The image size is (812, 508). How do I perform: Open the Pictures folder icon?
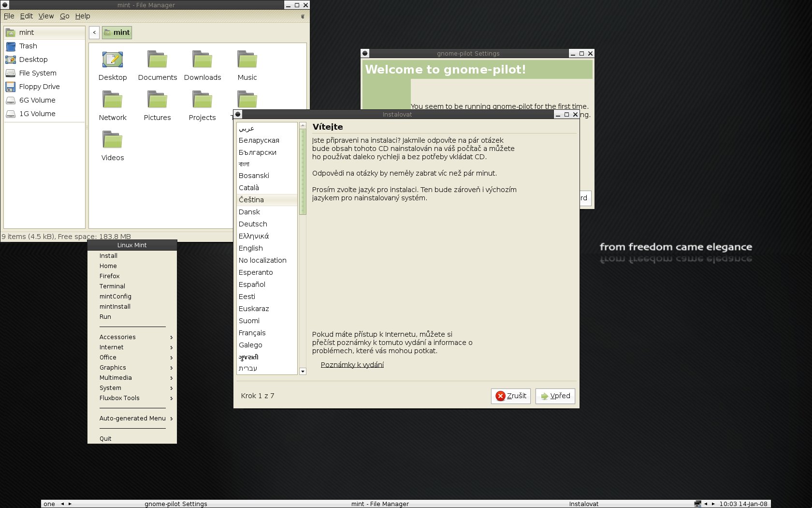coord(157,100)
